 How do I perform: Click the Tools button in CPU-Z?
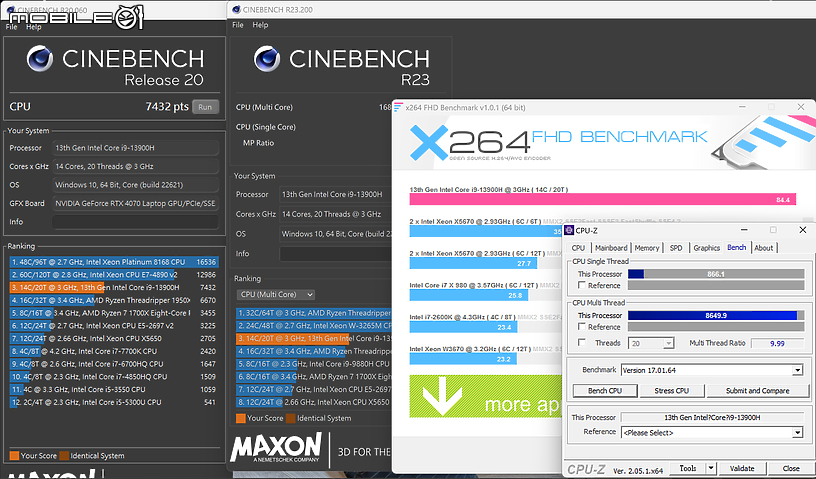[687, 468]
